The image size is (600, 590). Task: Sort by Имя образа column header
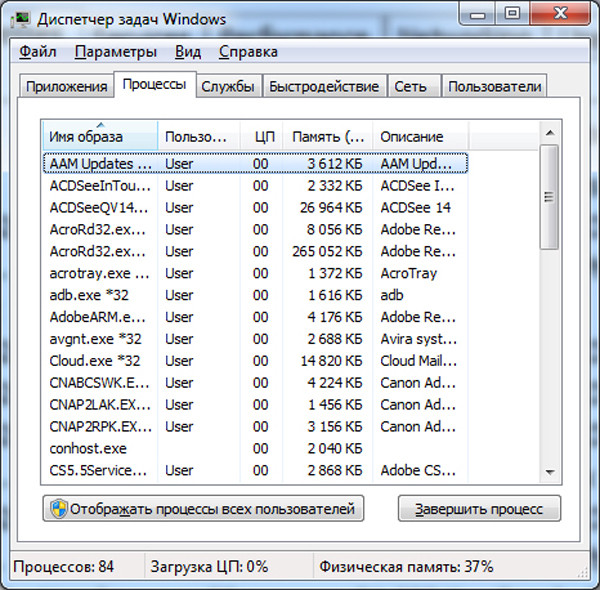(x=99, y=136)
